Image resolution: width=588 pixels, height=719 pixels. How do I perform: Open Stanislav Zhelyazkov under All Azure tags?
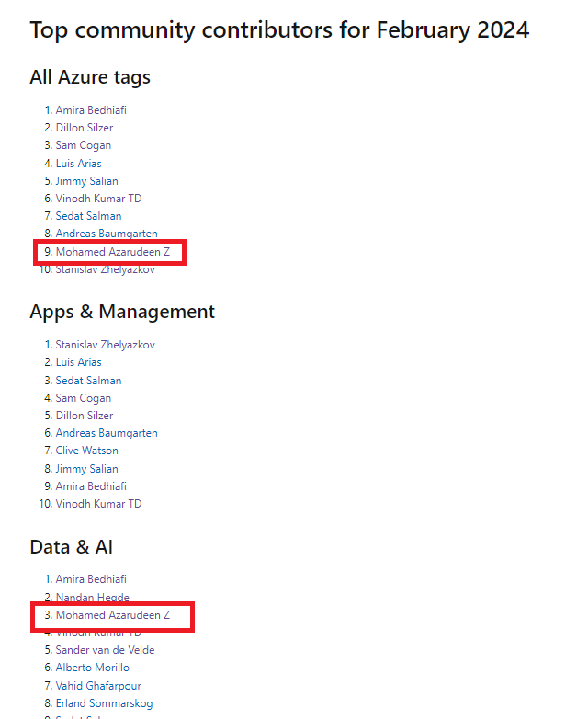(x=106, y=269)
